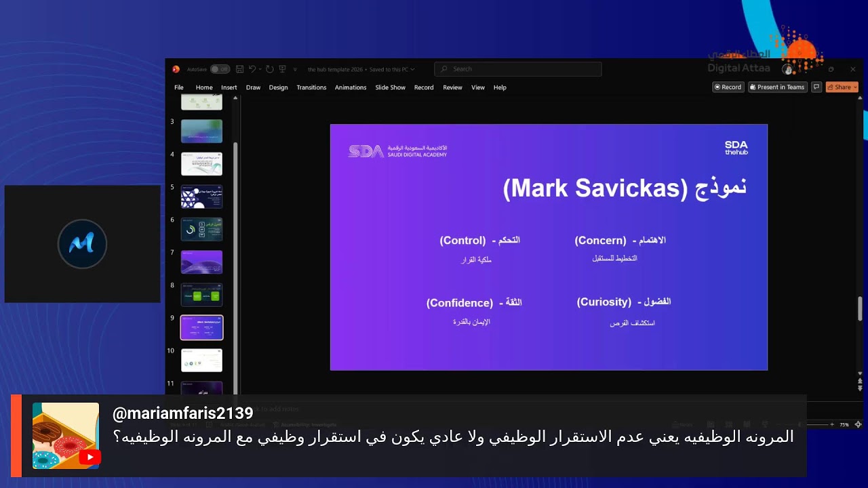Click the zoom in plus icon

832,424
